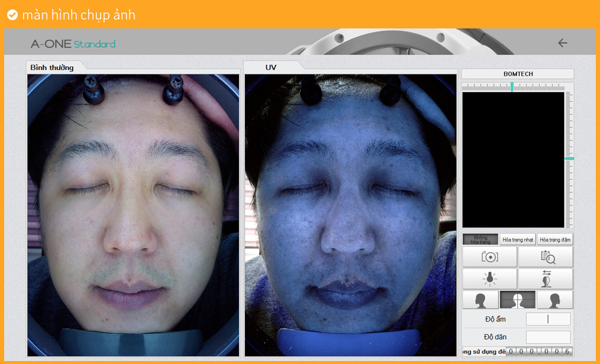Screen dimensions: 600x364
Task: Toggle the light bulb illumination icon
Action: coord(489,279)
